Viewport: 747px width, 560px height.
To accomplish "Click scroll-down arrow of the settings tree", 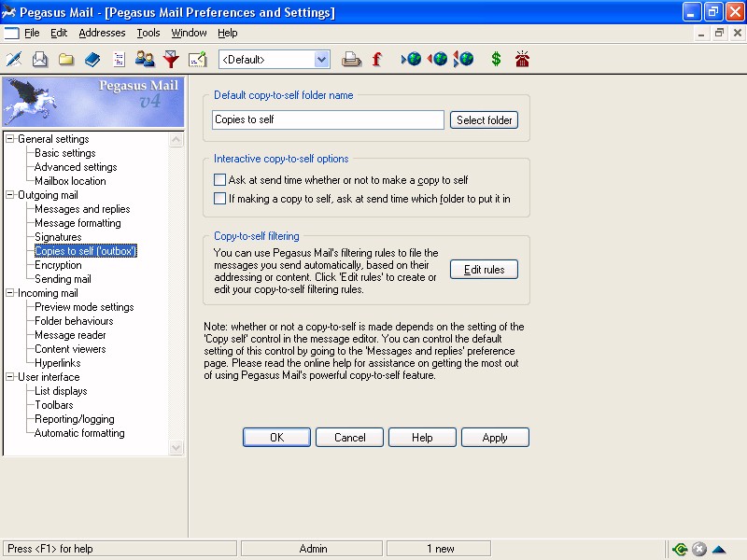I will pyautogui.click(x=176, y=448).
